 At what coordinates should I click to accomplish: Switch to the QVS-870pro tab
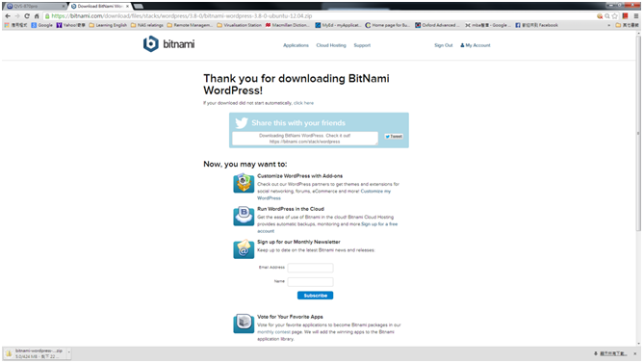35,6
